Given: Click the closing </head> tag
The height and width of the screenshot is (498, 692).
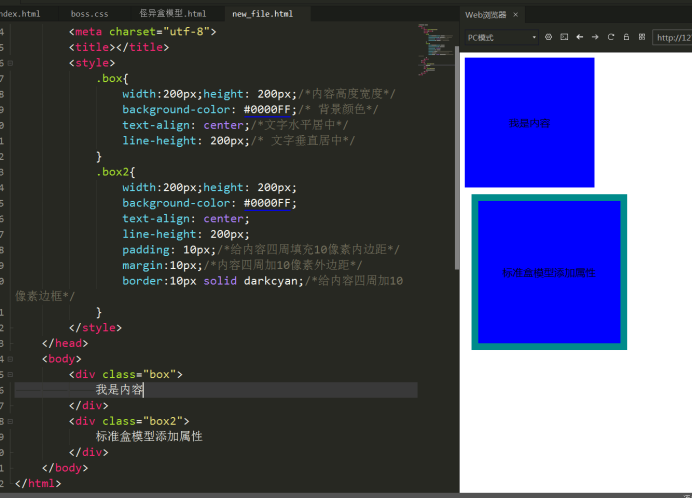Looking at the screenshot, I should 65,343.
